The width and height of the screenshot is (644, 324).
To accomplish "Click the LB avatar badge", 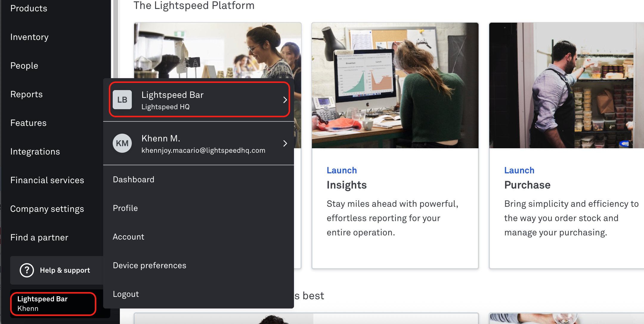I will 122,100.
